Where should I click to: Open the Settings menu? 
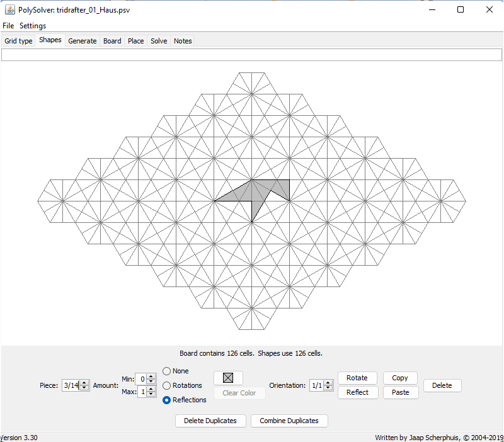(x=33, y=26)
